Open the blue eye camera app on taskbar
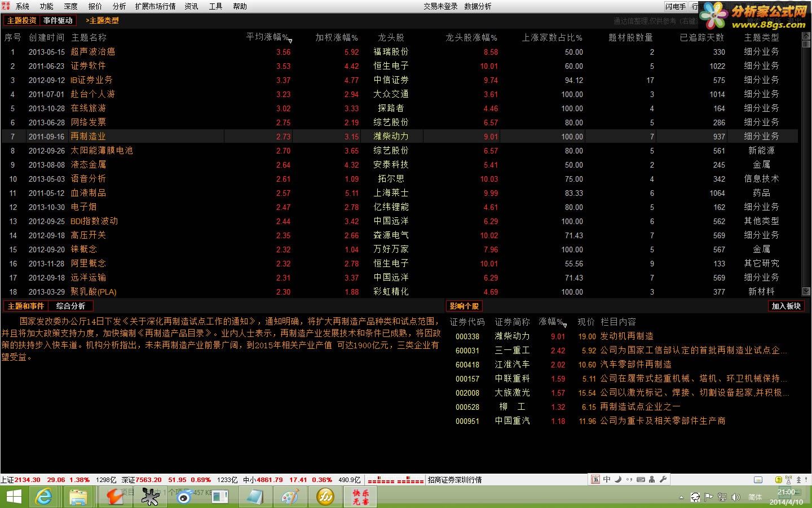812x508 pixels. coord(184,497)
